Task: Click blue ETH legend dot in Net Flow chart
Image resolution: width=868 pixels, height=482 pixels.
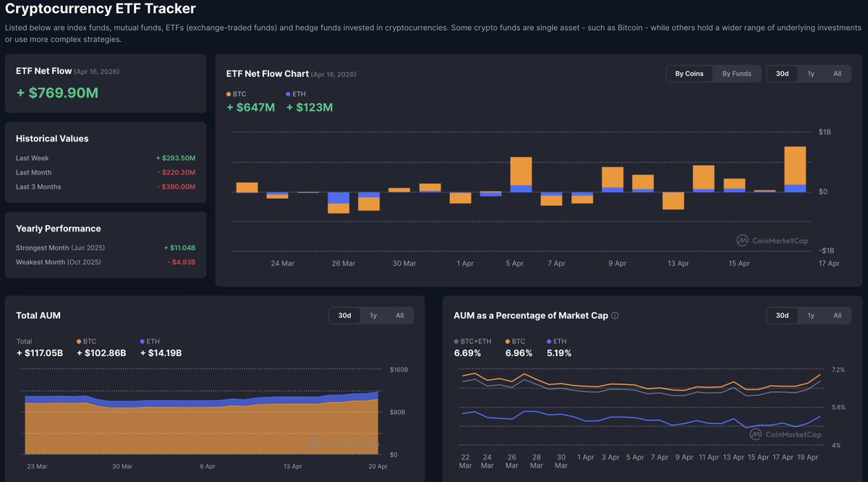Action: 289,94
